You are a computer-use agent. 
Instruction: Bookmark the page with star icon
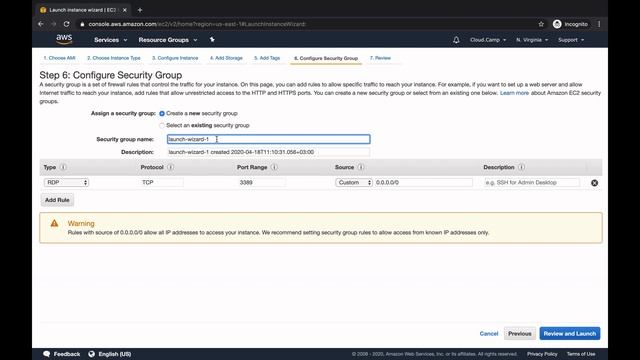point(541,24)
